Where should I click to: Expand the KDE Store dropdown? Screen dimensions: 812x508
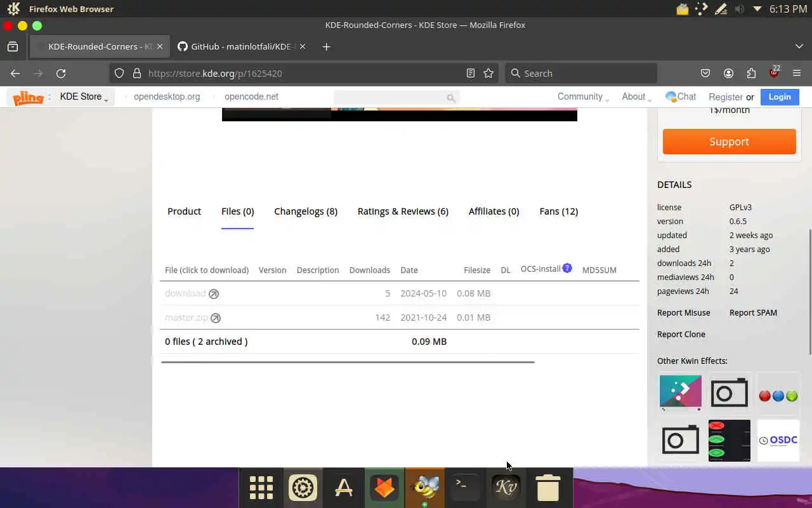pyautogui.click(x=84, y=97)
